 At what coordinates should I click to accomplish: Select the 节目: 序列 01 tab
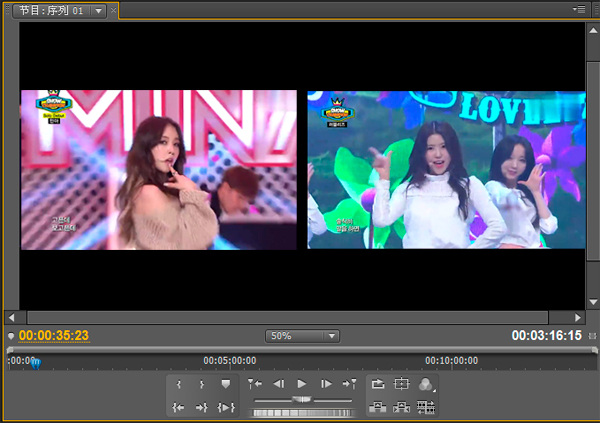click(x=52, y=10)
